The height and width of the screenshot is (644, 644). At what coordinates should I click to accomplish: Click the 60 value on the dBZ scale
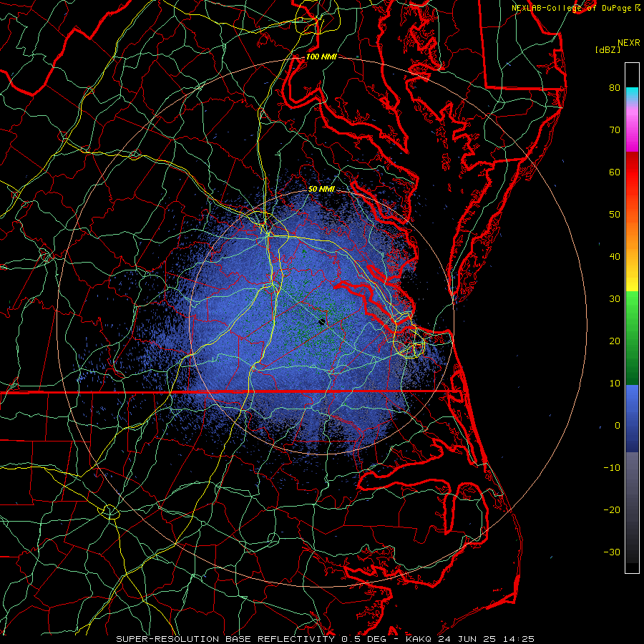(615, 172)
